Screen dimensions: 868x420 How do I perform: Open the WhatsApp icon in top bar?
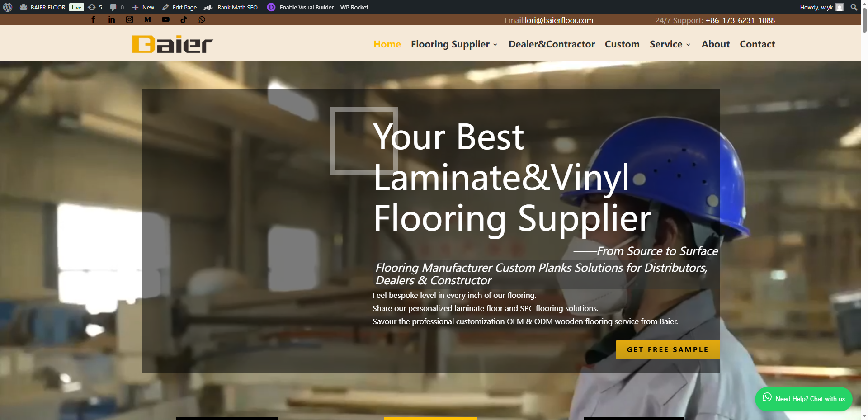tap(202, 19)
